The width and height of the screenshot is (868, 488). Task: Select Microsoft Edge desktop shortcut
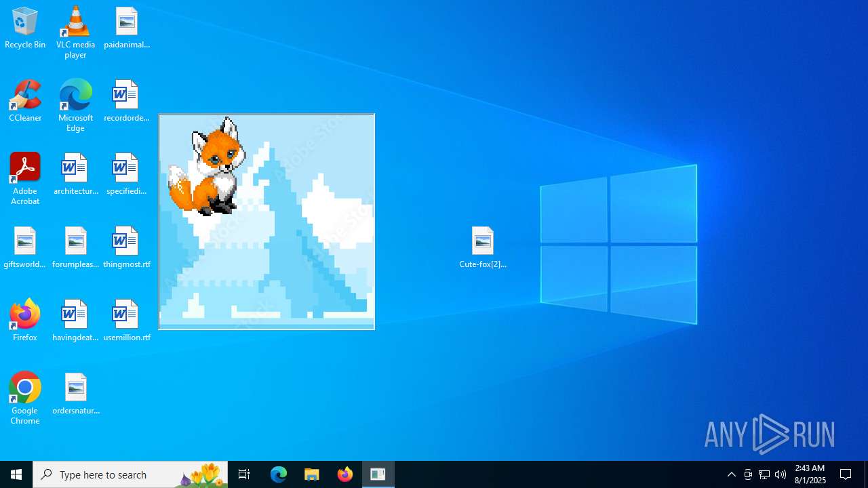click(x=75, y=106)
